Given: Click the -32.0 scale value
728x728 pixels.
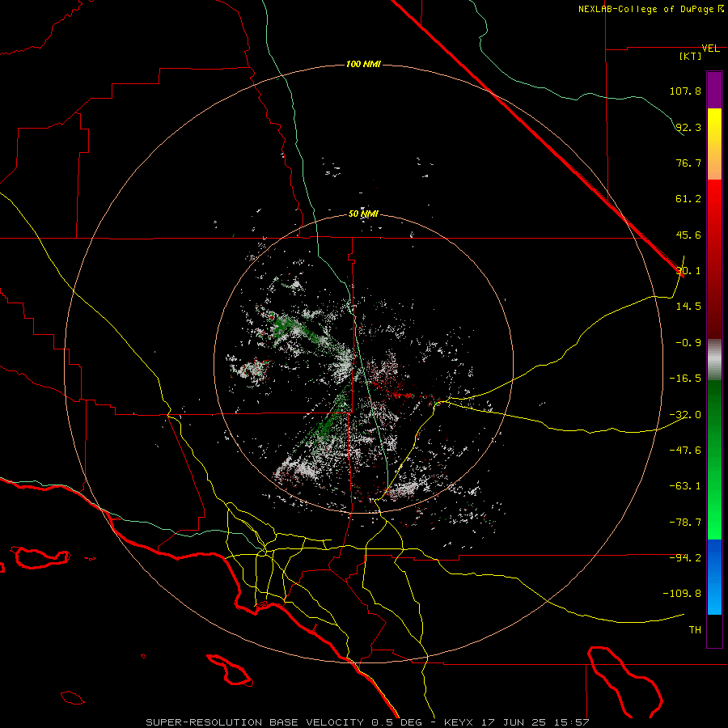Looking at the screenshot, I should (x=685, y=415).
